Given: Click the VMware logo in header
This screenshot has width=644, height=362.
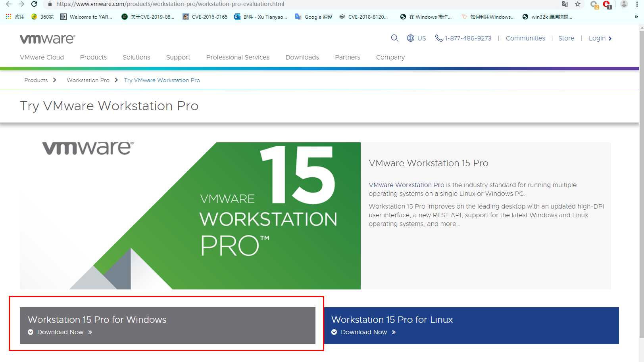Looking at the screenshot, I should pyautogui.click(x=48, y=39).
